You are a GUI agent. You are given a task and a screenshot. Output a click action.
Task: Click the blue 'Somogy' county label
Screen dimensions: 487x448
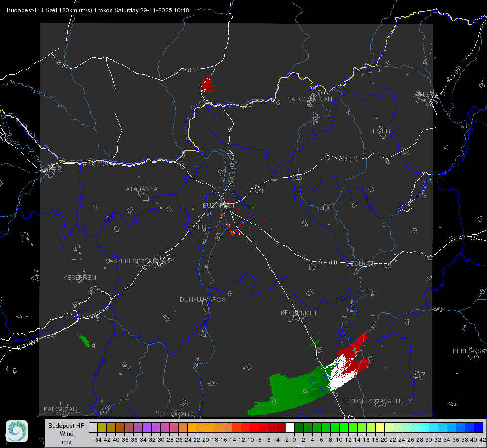99,368
